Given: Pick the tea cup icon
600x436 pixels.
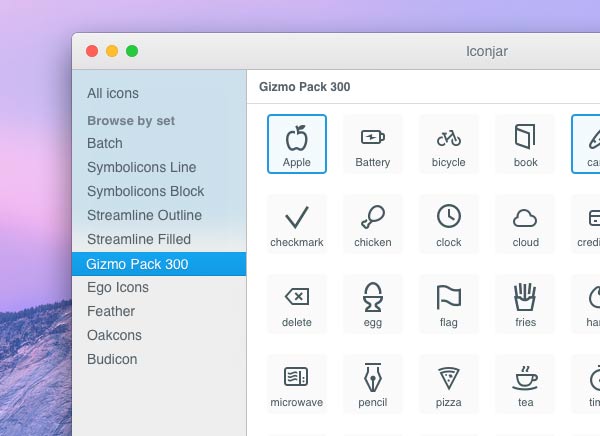Looking at the screenshot, I should (x=525, y=384).
